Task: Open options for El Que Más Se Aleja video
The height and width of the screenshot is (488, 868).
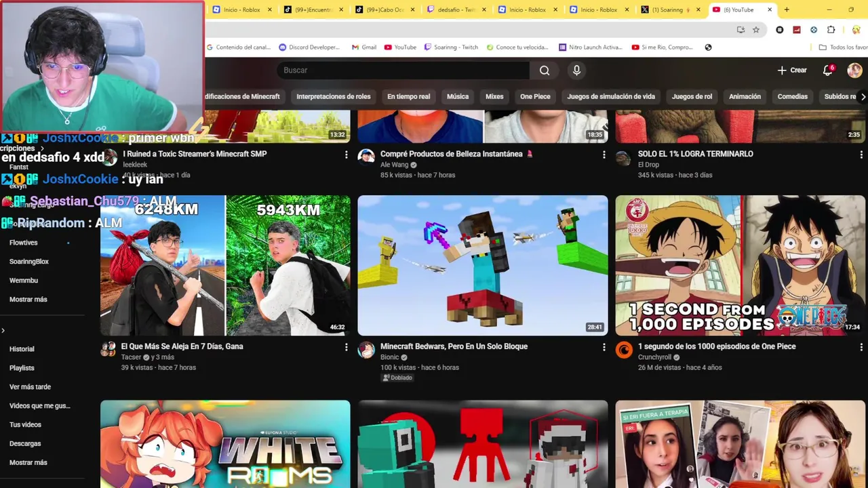Action: (346, 347)
